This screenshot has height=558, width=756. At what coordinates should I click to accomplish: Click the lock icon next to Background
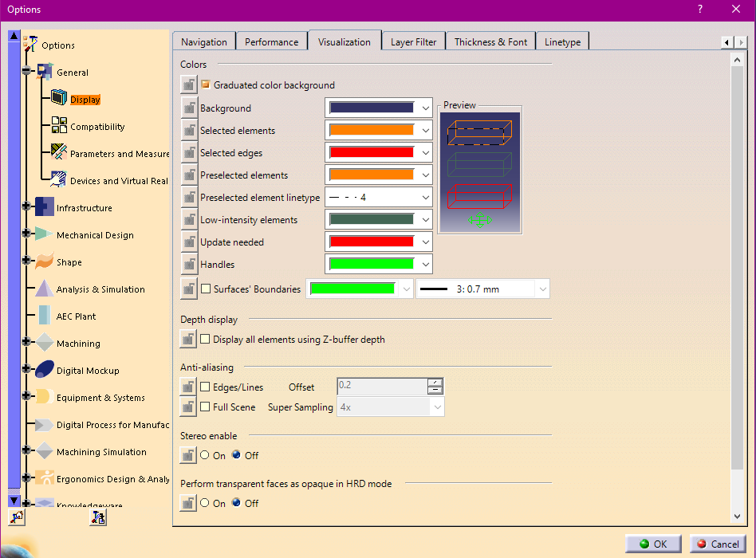click(x=189, y=108)
